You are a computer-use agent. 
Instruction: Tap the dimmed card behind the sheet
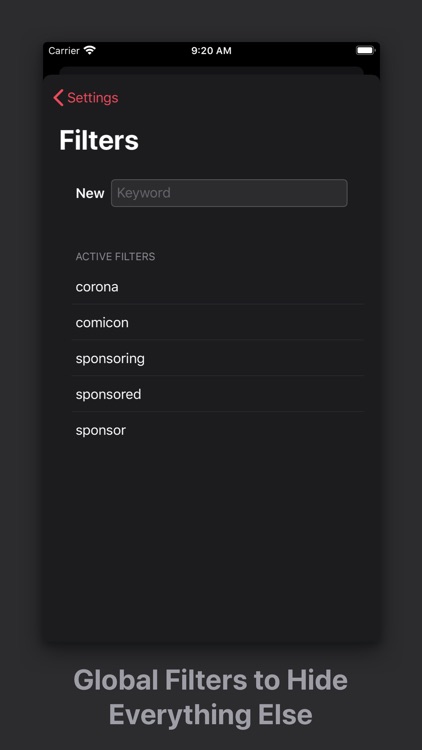[211, 70]
